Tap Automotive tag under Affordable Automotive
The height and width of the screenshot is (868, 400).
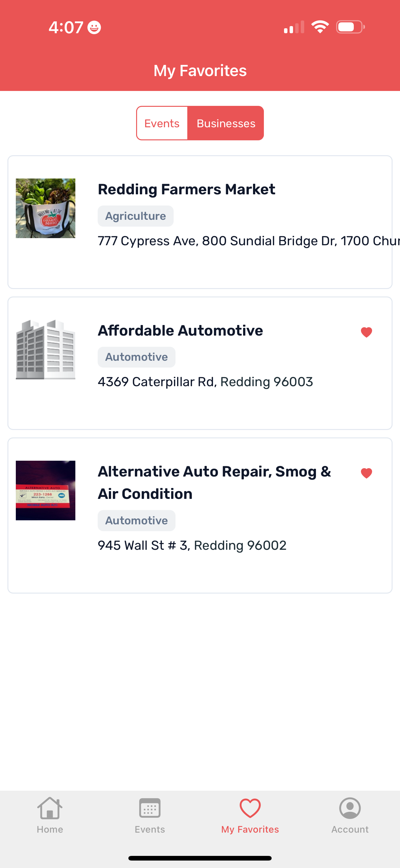[137, 357]
